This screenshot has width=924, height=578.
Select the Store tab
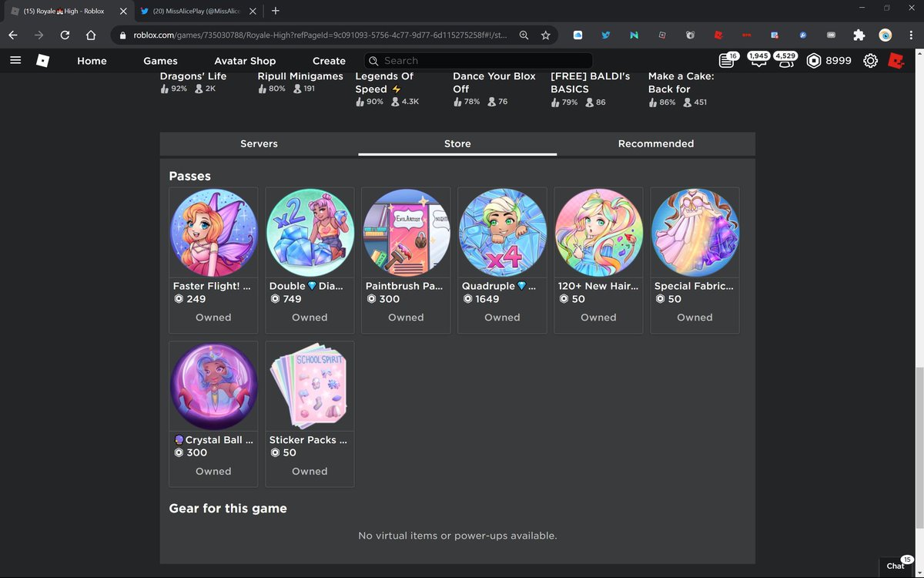(x=457, y=143)
